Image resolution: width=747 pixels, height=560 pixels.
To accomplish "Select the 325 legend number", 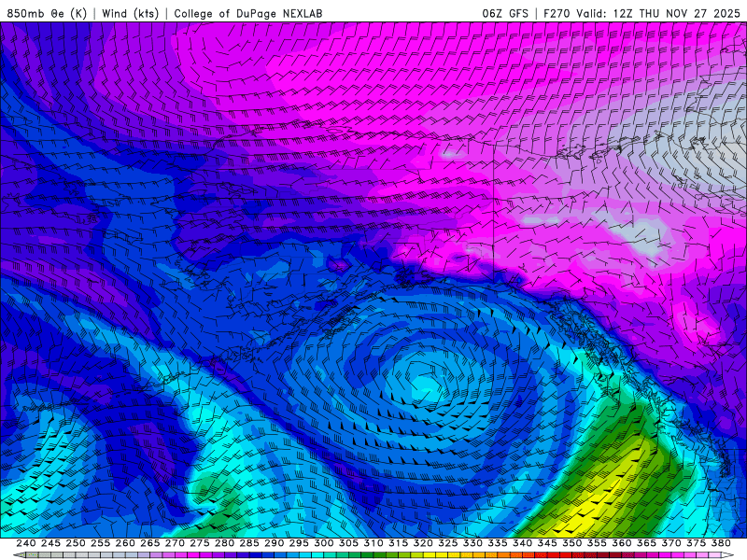I will [447, 543].
